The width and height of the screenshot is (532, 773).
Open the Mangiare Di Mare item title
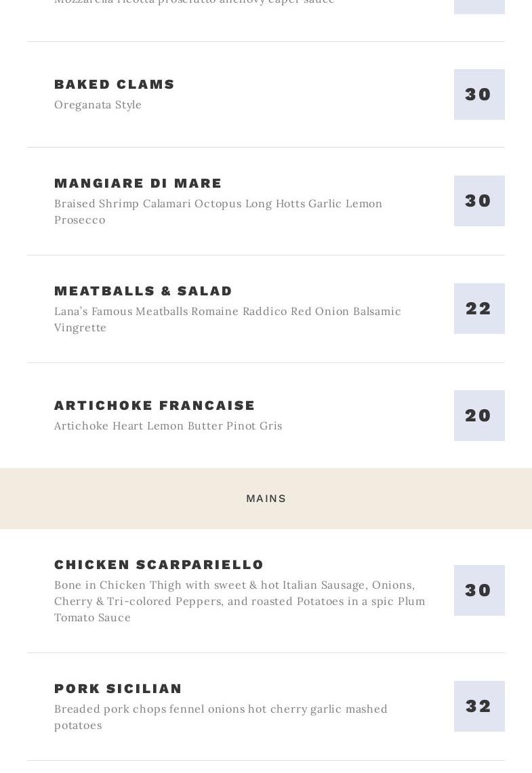(138, 184)
